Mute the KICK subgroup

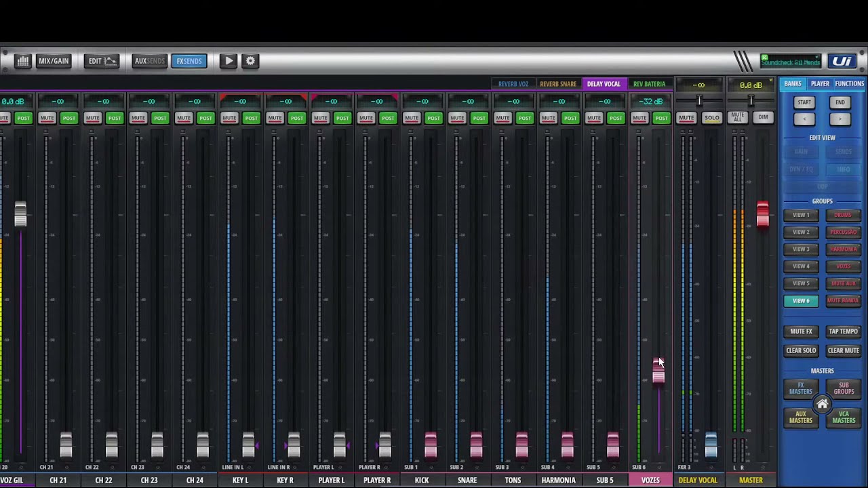pos(412,118)
